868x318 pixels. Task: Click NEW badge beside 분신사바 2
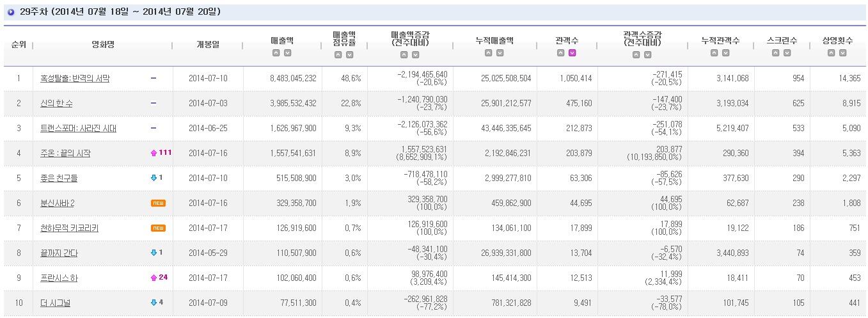tap(158, 203)
